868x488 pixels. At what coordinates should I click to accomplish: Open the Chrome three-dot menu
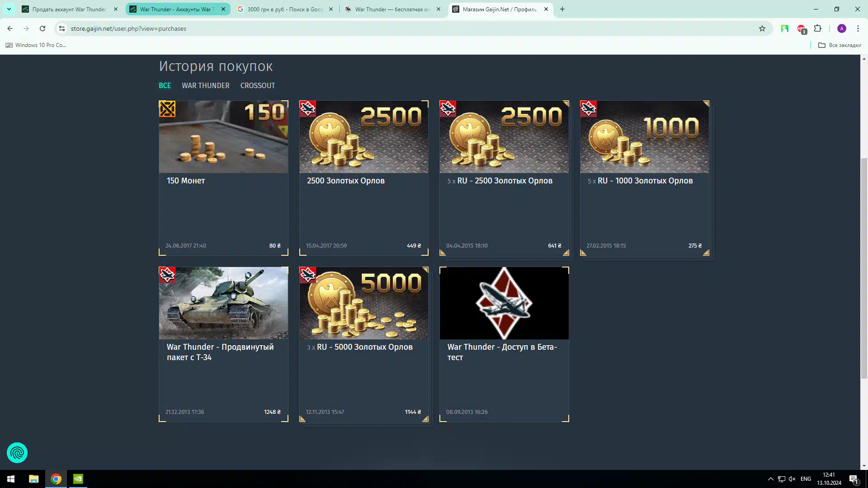click(x=858, y=28)
